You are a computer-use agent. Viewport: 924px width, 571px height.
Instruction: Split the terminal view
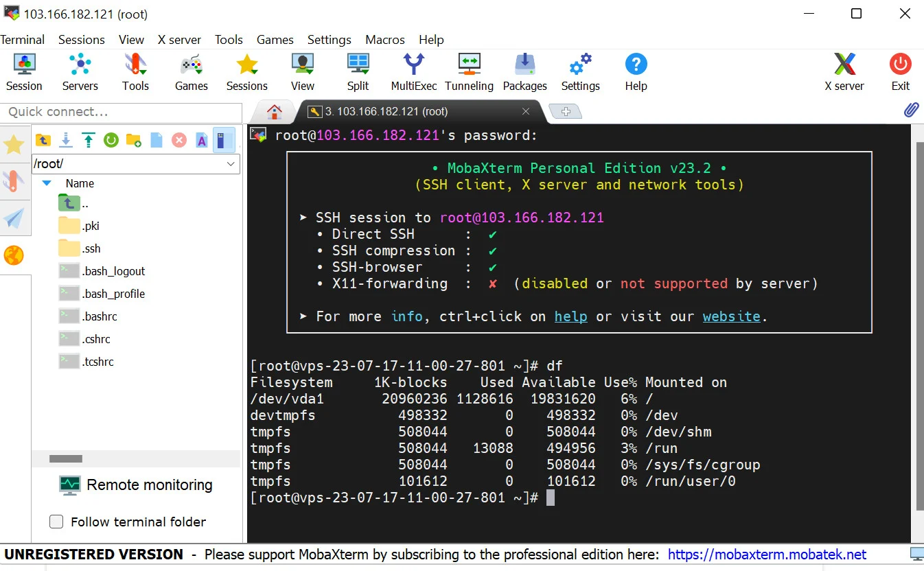click(357, 71)
